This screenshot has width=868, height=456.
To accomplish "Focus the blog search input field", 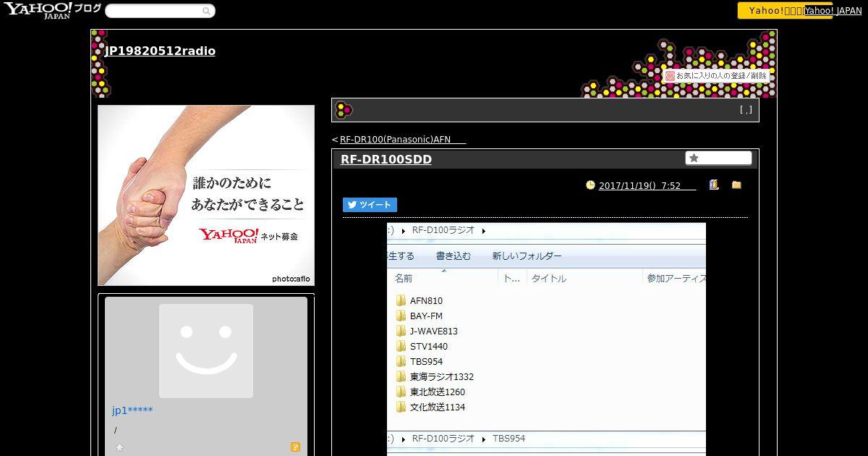I will coord(153,11).
